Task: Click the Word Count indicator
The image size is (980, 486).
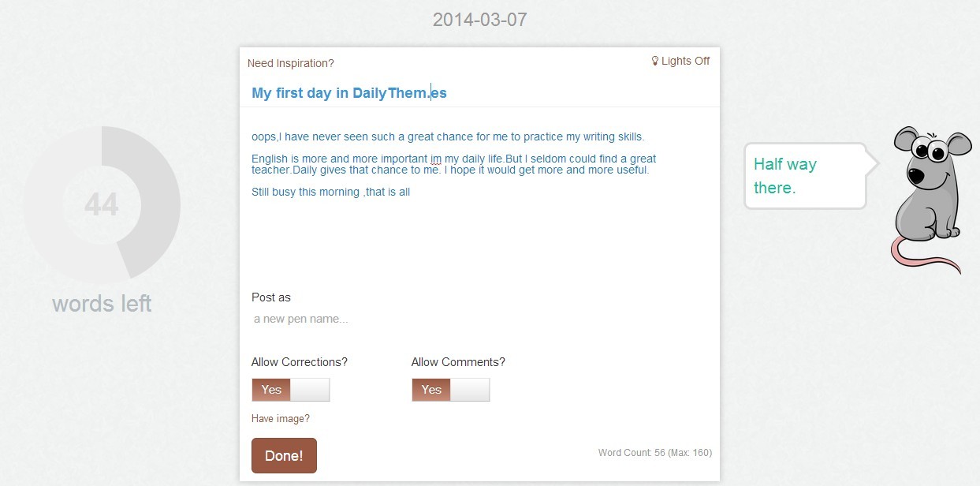Action: (x=655, y=453)
